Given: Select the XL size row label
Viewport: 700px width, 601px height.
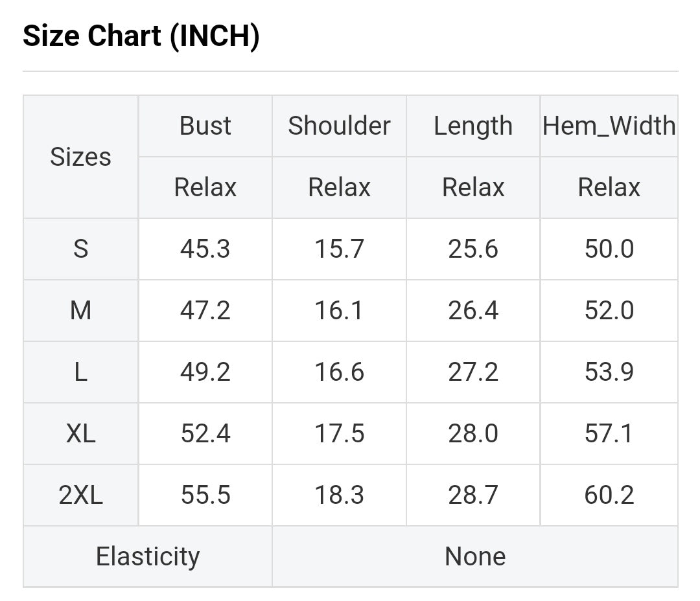Looking at the screenshot, I should 80,433.
